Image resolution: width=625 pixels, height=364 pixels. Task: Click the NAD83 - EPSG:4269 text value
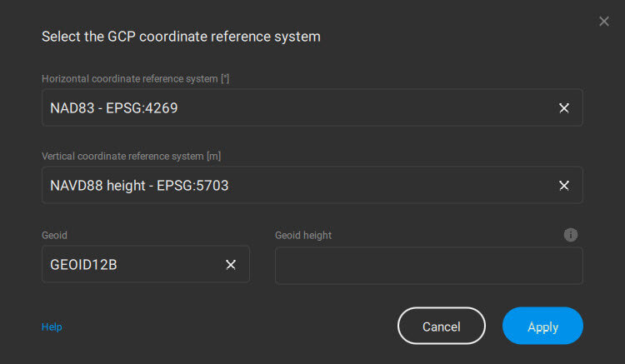point(114,108)
